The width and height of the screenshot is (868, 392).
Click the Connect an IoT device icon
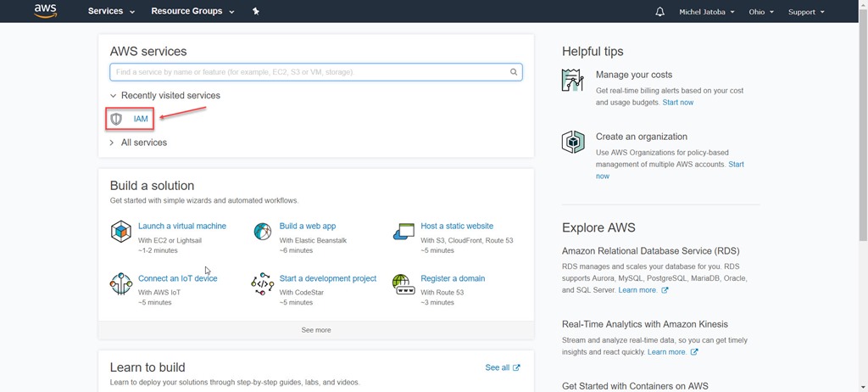(120, 283)
